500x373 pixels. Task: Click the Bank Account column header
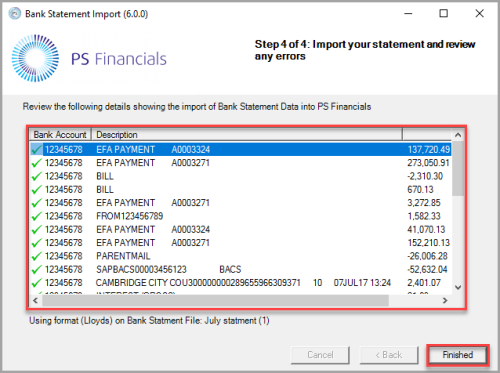60,135
